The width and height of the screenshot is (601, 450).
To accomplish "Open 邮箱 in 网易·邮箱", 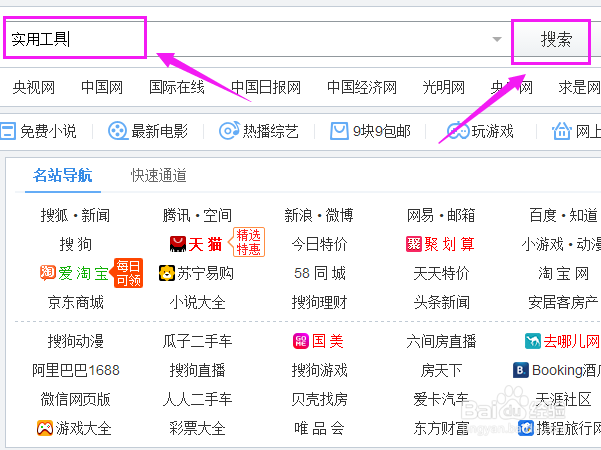I will click(x=461, y=215).
